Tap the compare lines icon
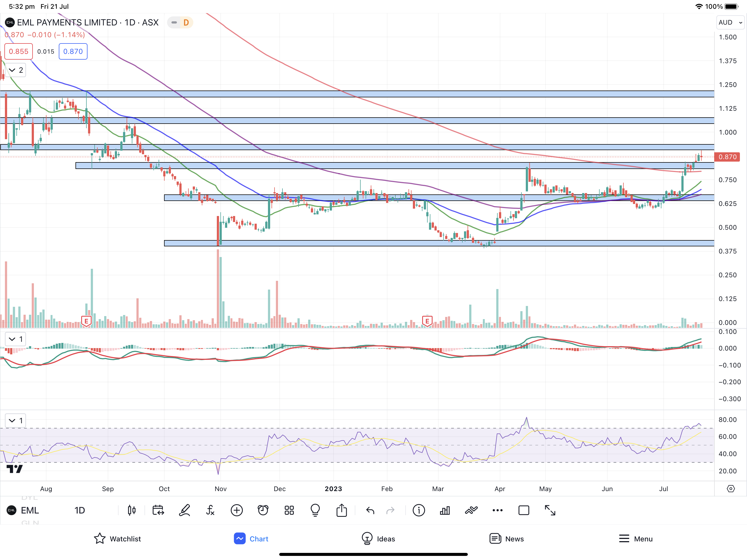The width and height of the screenshot is (747, 560). pos(471,510)
